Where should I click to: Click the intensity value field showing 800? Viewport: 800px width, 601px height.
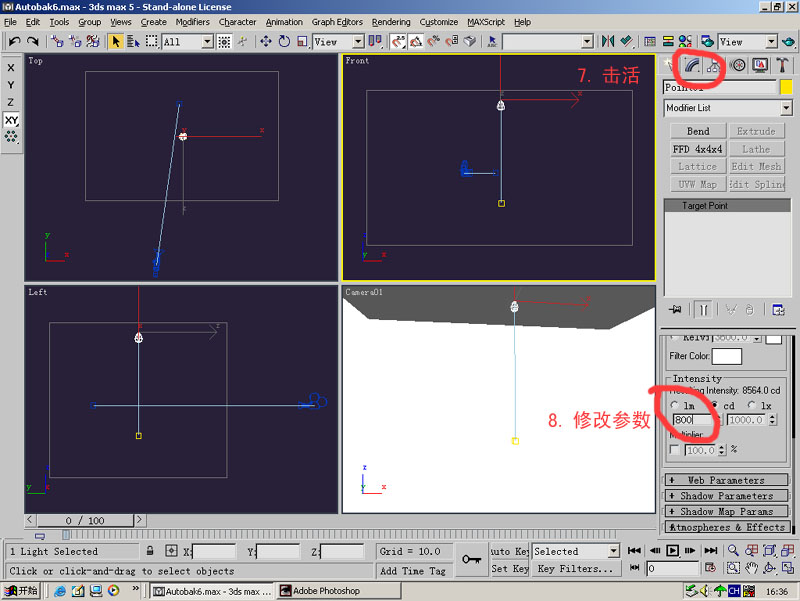click(x=693, y=420)
